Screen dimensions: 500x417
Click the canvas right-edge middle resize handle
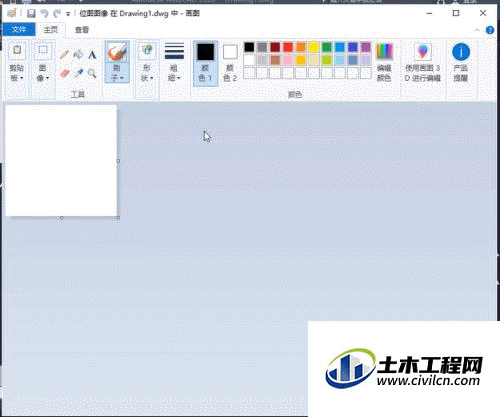(x=118, y=161)
